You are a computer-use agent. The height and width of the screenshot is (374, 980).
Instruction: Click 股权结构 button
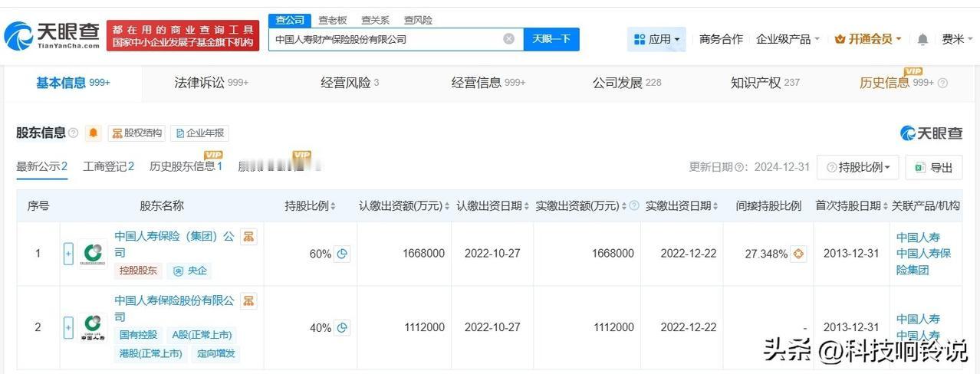[x=136, y=133]
